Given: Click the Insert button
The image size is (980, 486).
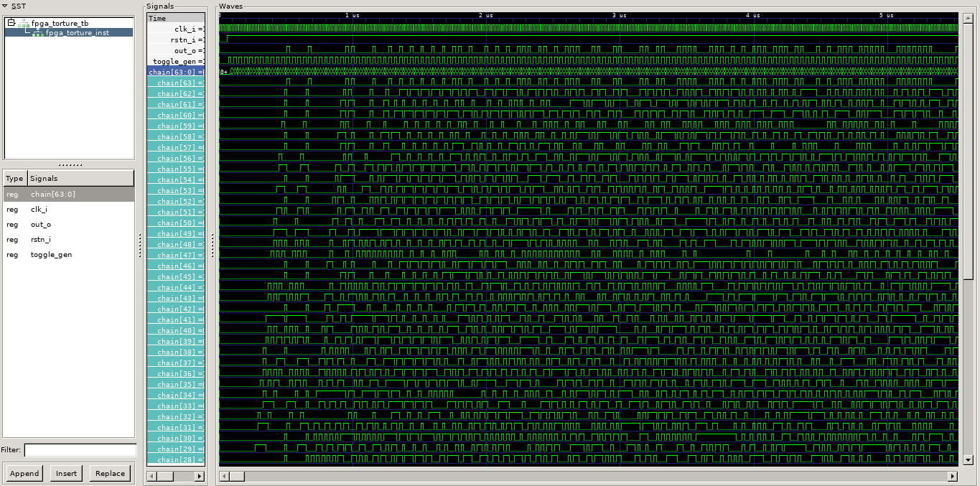Looking at the screenshot, I should [x=66, y=473].
